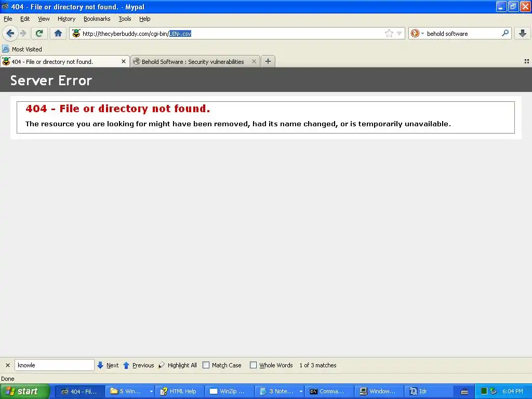
Task: Close the Behold Software tab
Action: pyautogui.click(x=254, y=61)
